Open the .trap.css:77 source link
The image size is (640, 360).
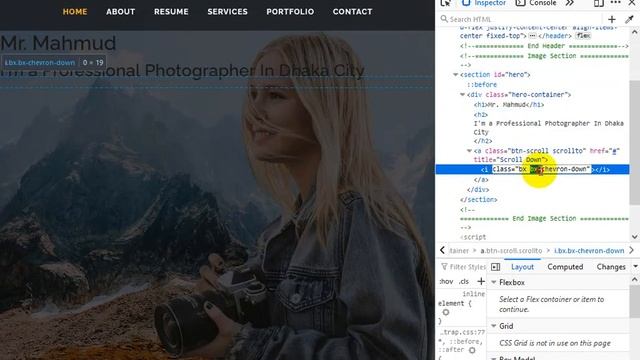tap(463, 332)
